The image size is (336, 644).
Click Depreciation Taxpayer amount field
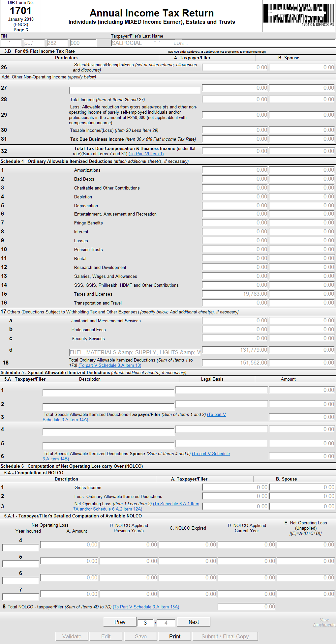pos(235,206)
